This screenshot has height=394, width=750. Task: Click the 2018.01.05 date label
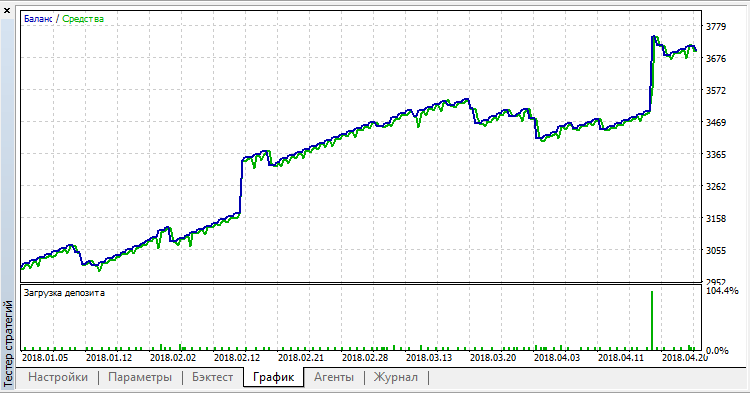click(x=45, y=358)
